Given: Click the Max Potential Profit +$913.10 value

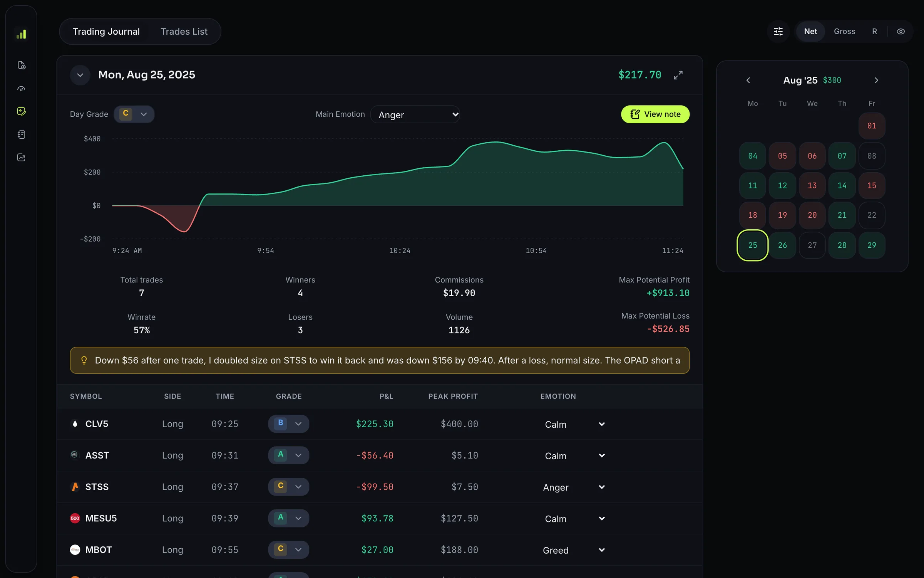Looking at the screenshot, I should click(668, 293).
